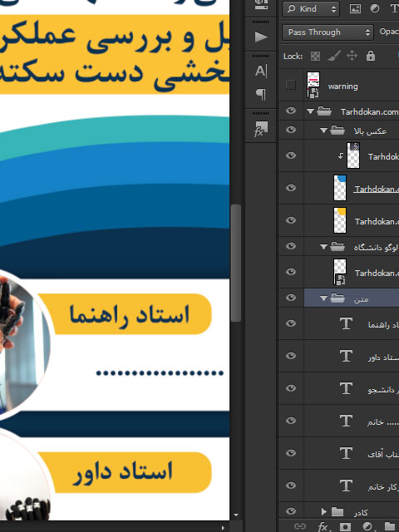The image size is (399, 532).
Task: Hide the Tarhdokan.com group
Action: [291, 111]
